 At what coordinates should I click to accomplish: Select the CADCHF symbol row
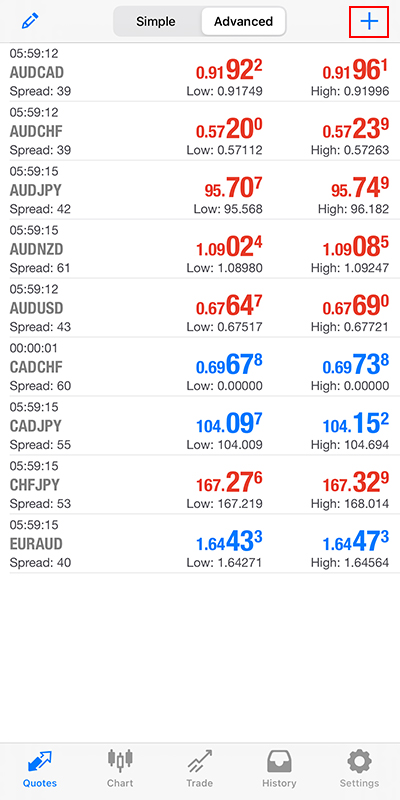pos(199,366)
